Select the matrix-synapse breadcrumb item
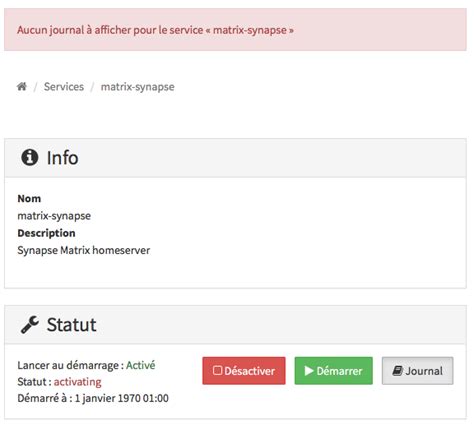474x434 pixels. (137, 87)
